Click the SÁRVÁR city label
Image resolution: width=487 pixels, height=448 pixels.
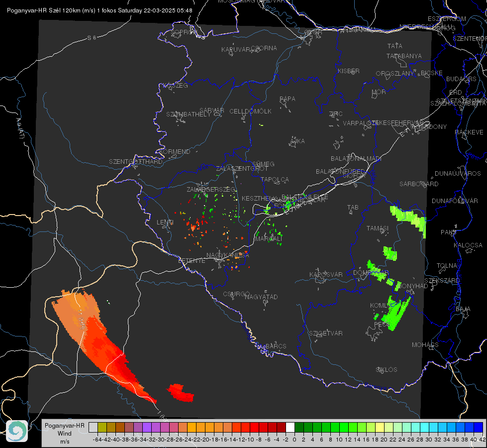212,111
